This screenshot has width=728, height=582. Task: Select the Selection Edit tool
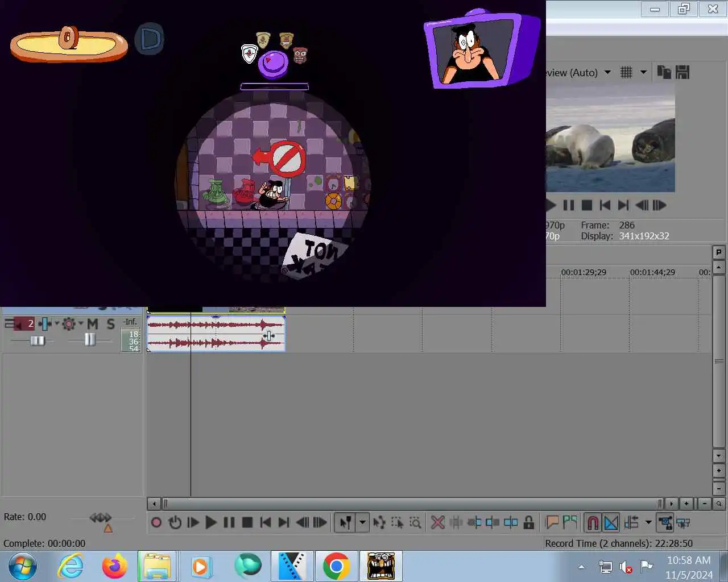pyautogui.click(x=398, y=522)
